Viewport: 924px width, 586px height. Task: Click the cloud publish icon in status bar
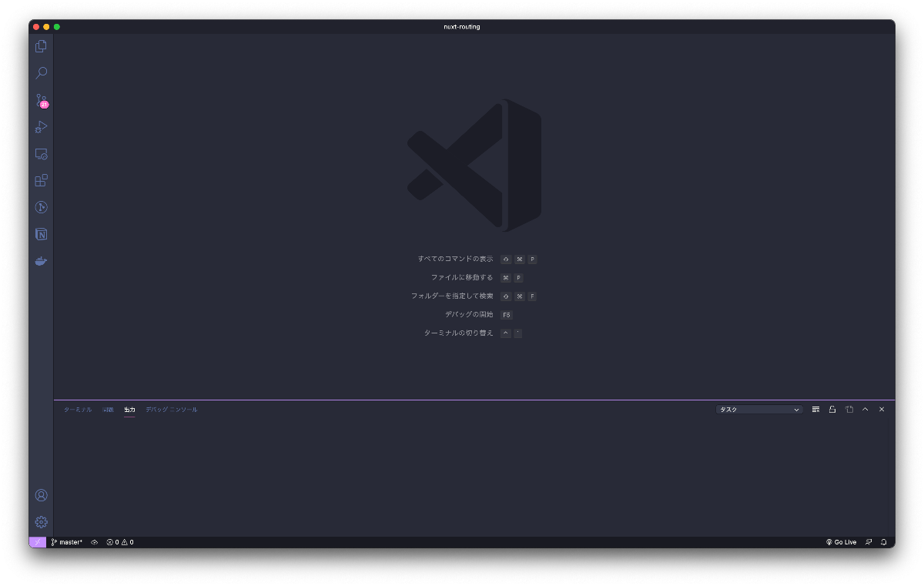click(x=95, y=542)
